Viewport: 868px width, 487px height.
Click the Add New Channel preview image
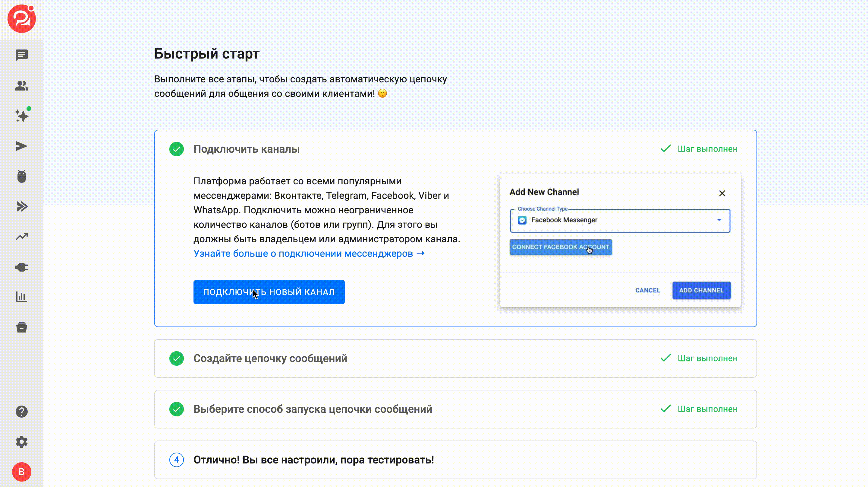click(620, 240)
